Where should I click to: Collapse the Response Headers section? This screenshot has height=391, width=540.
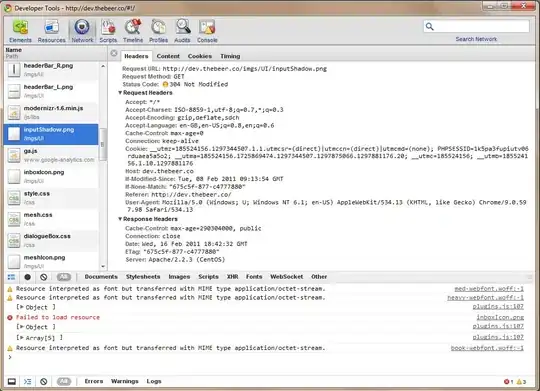pyautogui.click(x=120, y=219)
